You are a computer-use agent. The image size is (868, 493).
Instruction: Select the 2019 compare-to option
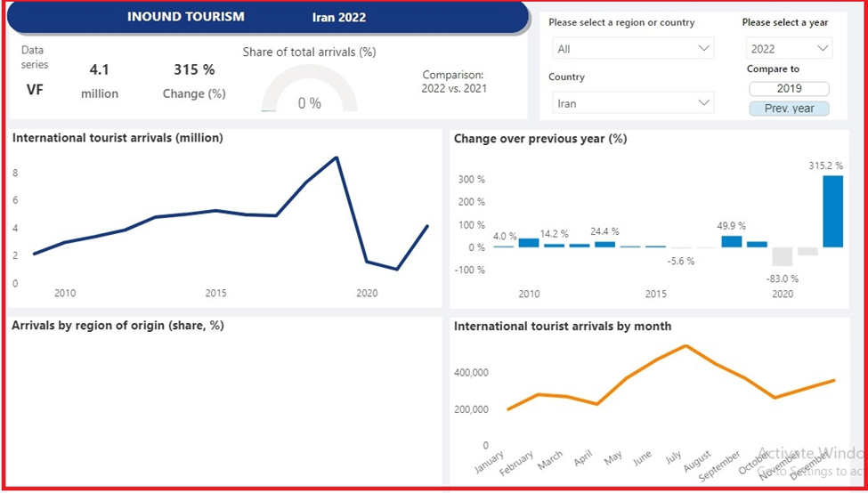pyautogui.click(x=789, y=88)
